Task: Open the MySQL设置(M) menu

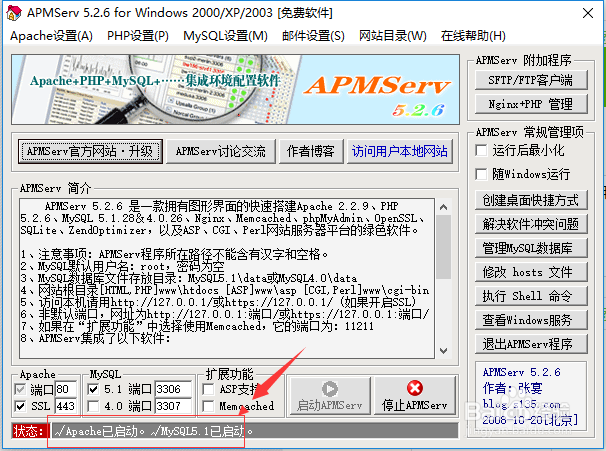Action: (x=225, y=36)
